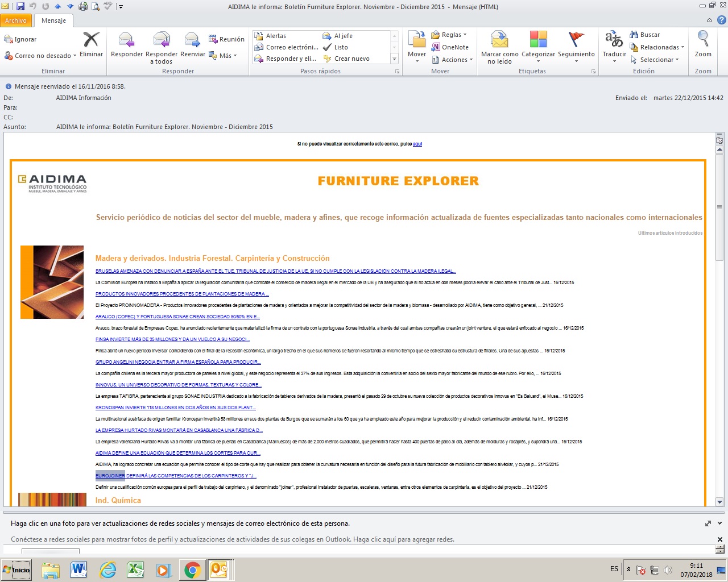This screenshot has width=728, height=582.
Task: Open Outlook help question mark
Action: (721, 20)
